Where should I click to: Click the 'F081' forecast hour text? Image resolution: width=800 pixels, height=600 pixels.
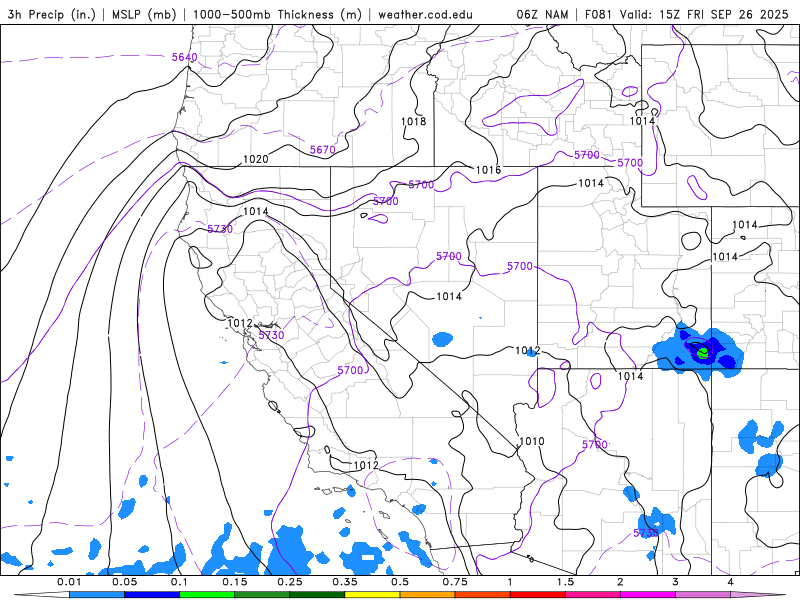(x=599, y=14)
